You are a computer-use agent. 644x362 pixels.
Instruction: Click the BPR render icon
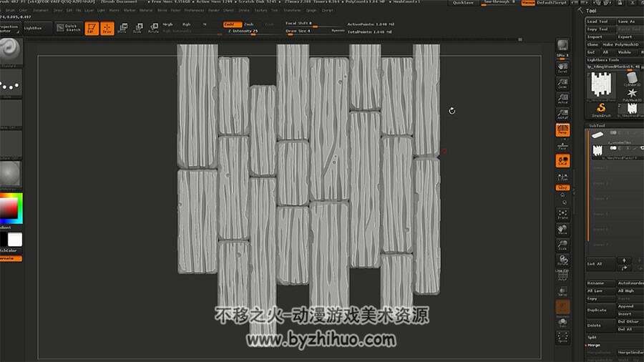click(x=562, y=45)
